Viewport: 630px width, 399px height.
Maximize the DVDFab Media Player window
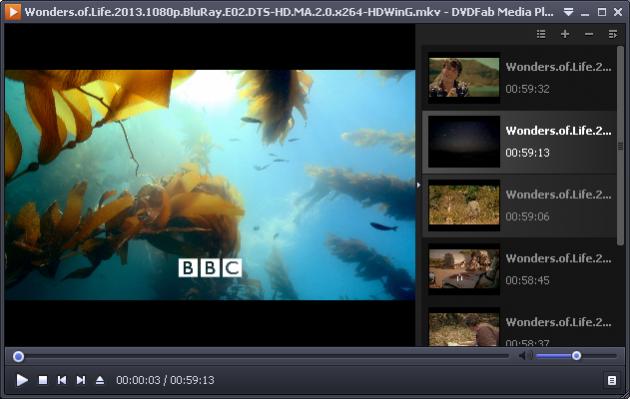tap(601, 12)
